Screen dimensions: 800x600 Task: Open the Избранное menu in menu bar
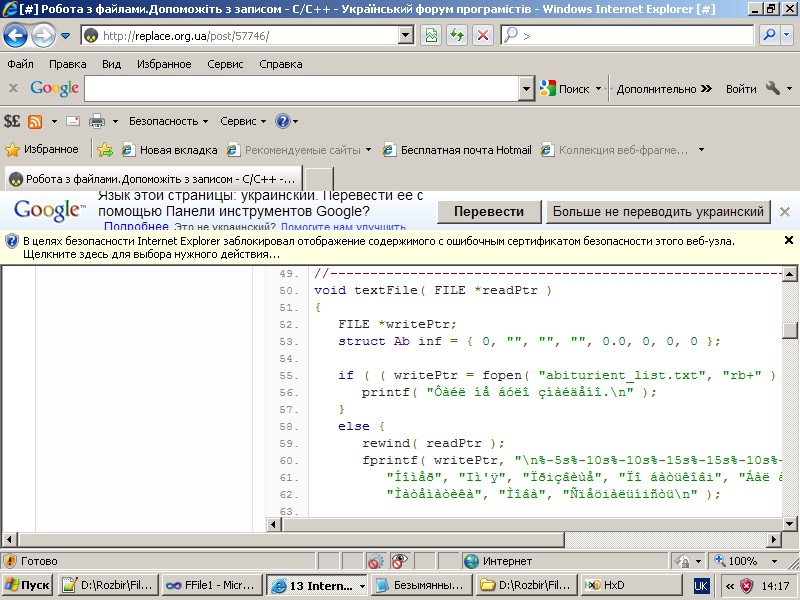coord(164,64)
